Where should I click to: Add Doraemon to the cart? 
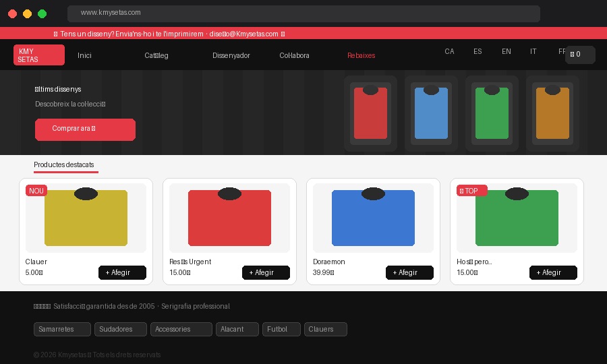click(x=409, y=273)
